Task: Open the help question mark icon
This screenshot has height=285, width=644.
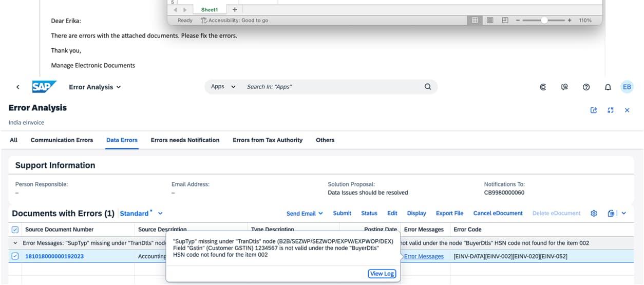Action: (586, 87)
